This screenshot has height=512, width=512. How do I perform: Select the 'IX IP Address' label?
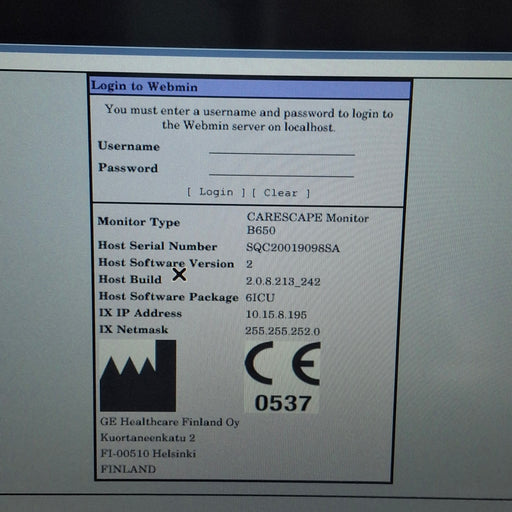(x=140, y=313)
